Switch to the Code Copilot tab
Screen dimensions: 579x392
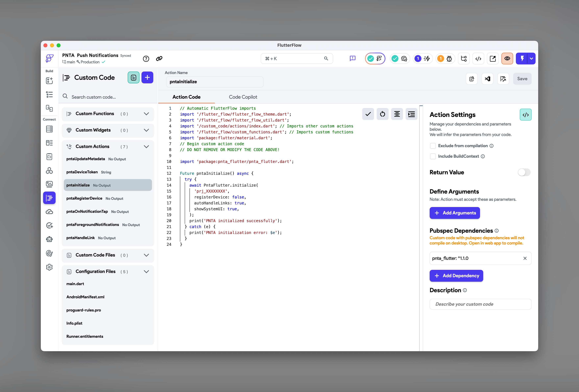click(x=243, y=97)
